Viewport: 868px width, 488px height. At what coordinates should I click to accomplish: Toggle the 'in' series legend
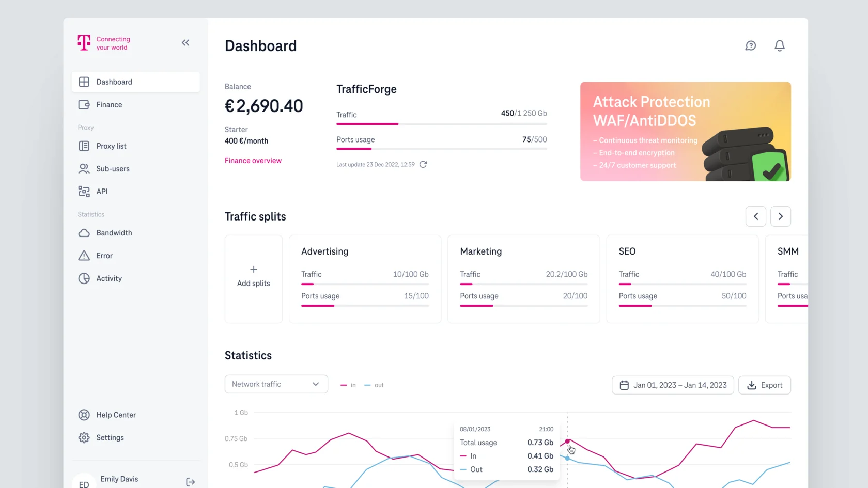coord(348,385)
